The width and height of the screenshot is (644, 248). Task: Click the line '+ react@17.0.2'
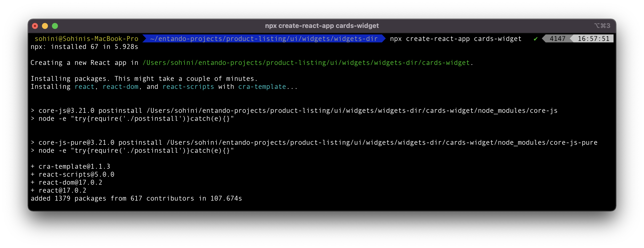tap(58, 191)
